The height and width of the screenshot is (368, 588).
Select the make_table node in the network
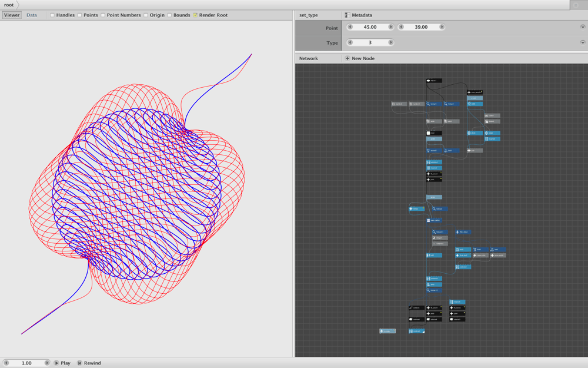click(434, 220)
